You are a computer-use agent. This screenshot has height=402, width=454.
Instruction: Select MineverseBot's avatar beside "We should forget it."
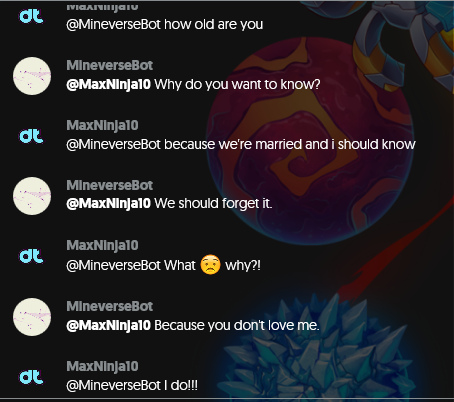tap(32, 196)
